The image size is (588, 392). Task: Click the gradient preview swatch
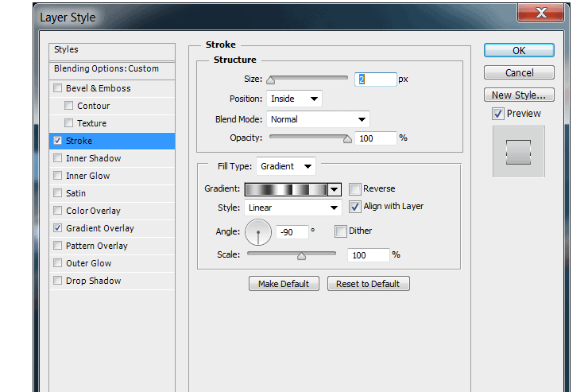287,190
